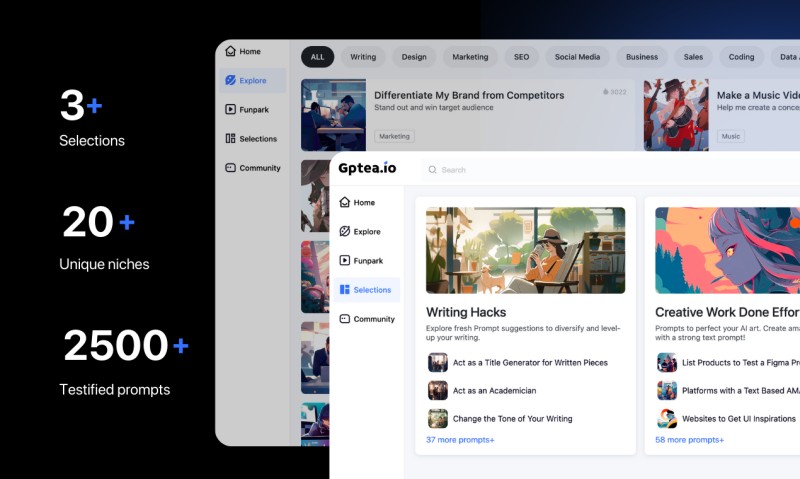Open Websites to Get UI Inspirations prompt
Screen dimensions: 800x479
[738, 418]
